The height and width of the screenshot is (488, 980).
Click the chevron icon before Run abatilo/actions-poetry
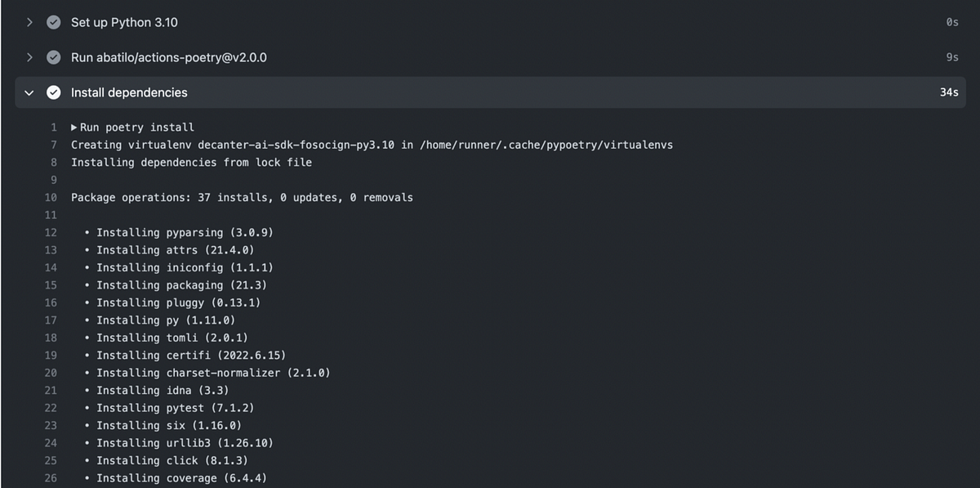pyautogui.click(x=29, y=57)
